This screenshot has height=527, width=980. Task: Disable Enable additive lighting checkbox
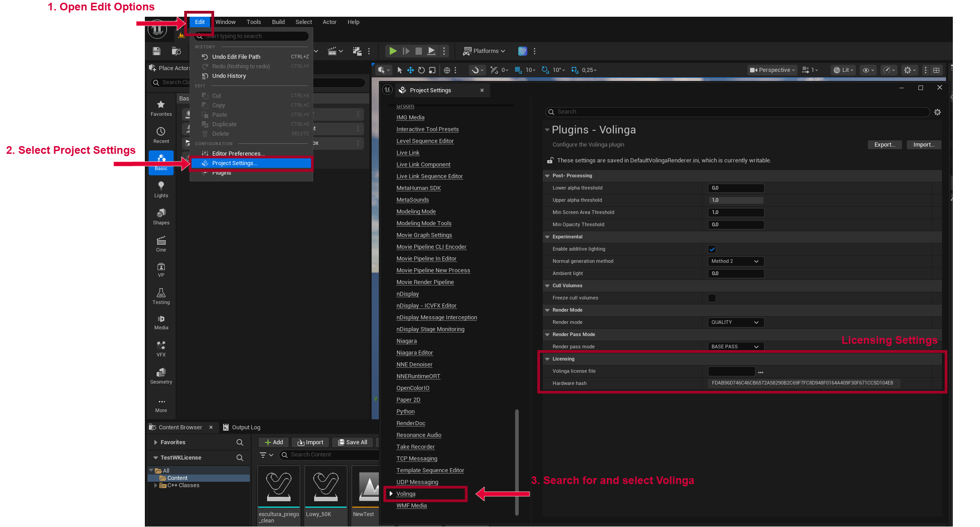712,249
